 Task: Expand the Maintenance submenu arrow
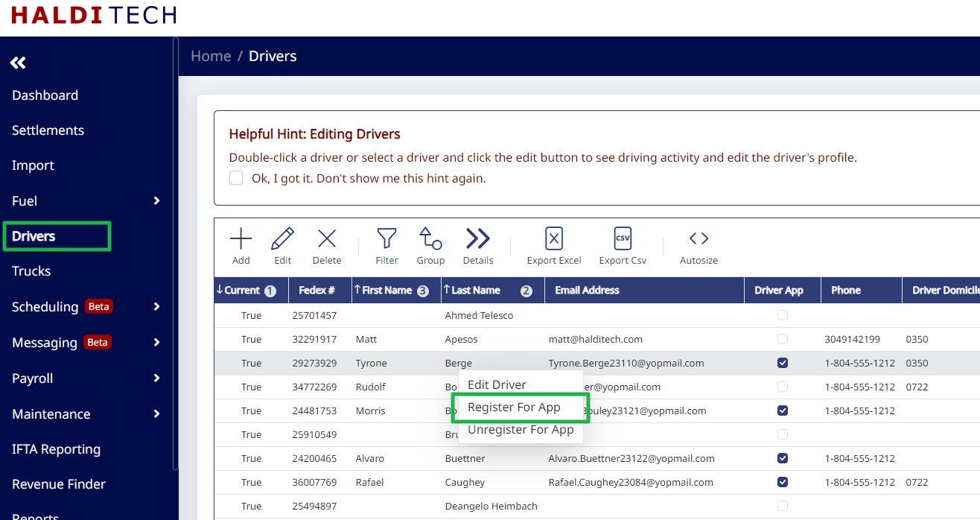tap(156, 414)
